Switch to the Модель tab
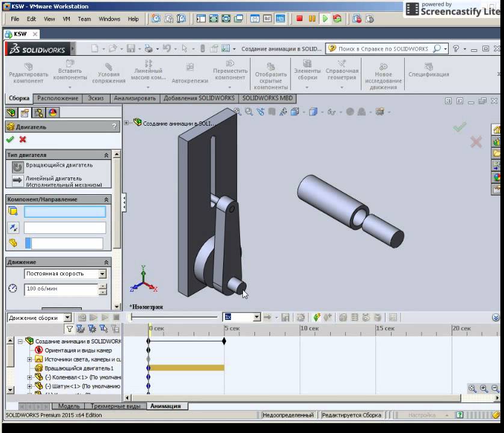The width and height of the screenshot is (504, 433). click(69, 407)
